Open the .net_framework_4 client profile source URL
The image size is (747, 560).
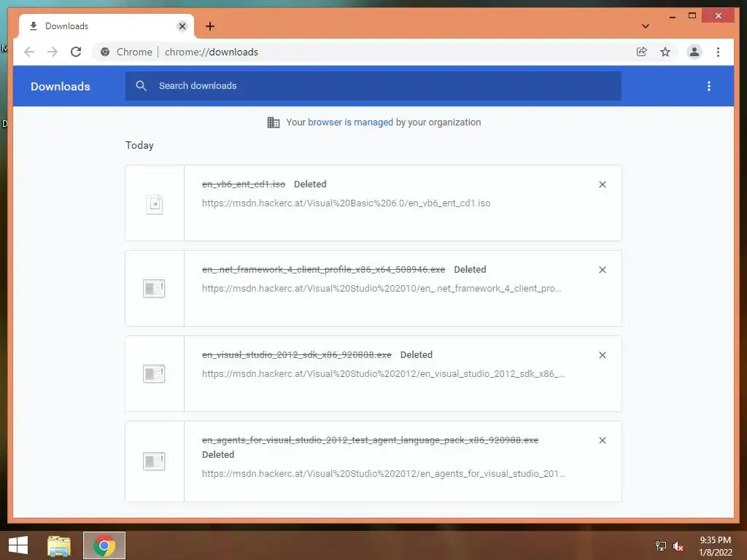click(382, 289)
